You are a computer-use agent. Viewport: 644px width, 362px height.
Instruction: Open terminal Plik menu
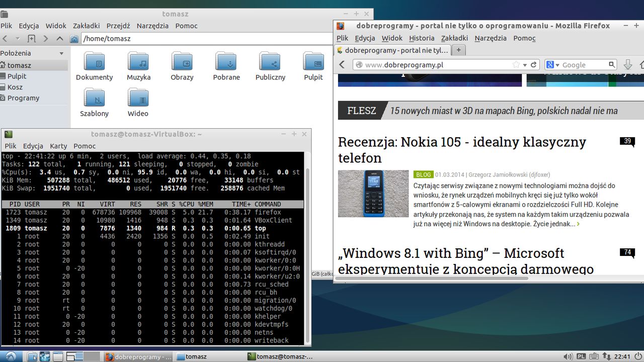11,146
